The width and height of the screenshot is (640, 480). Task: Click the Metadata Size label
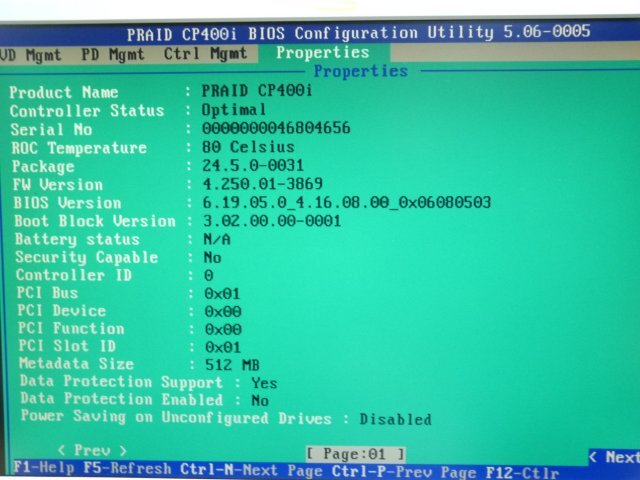[76, 363]
